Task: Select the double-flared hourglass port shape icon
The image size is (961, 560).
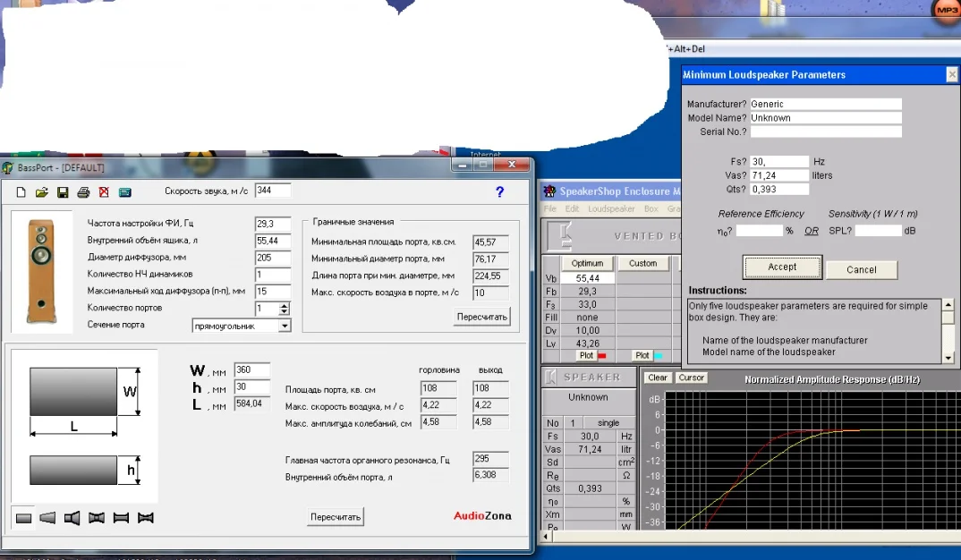Action: (x=97, y=518)
